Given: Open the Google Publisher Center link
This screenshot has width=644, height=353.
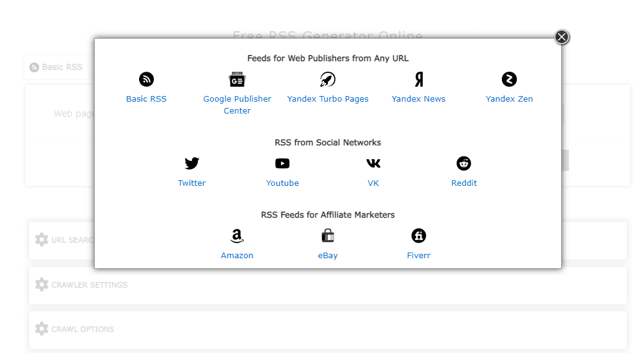Looking at the screenshot, I should [x=237, y=105].
